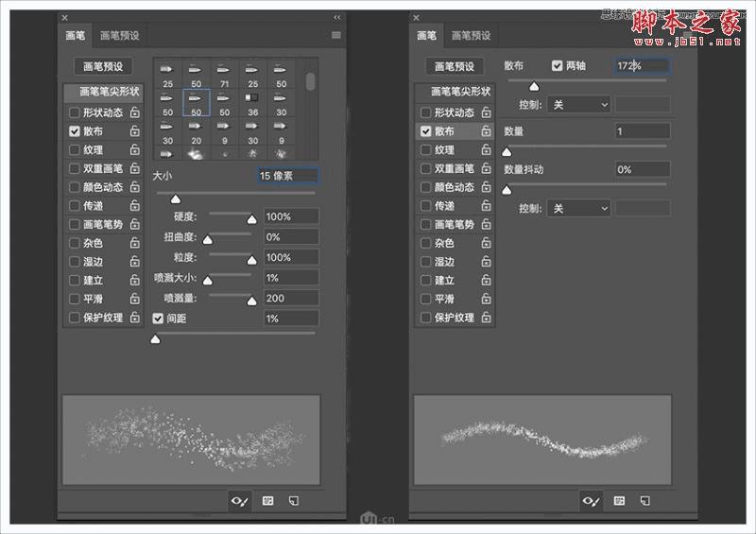Click the 间距 spacing slider handle

pos(155,339)
